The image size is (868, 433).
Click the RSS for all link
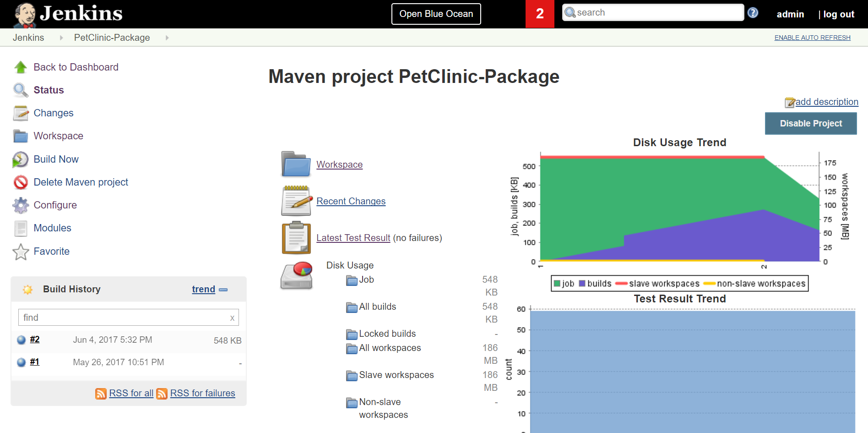pyautogui.click(x=131, y=393)
